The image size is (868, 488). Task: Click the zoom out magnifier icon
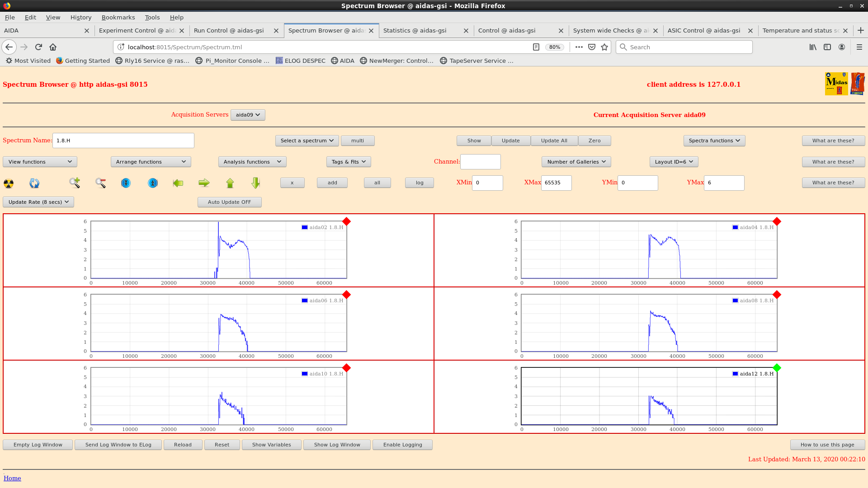click(x=100, y=183)
